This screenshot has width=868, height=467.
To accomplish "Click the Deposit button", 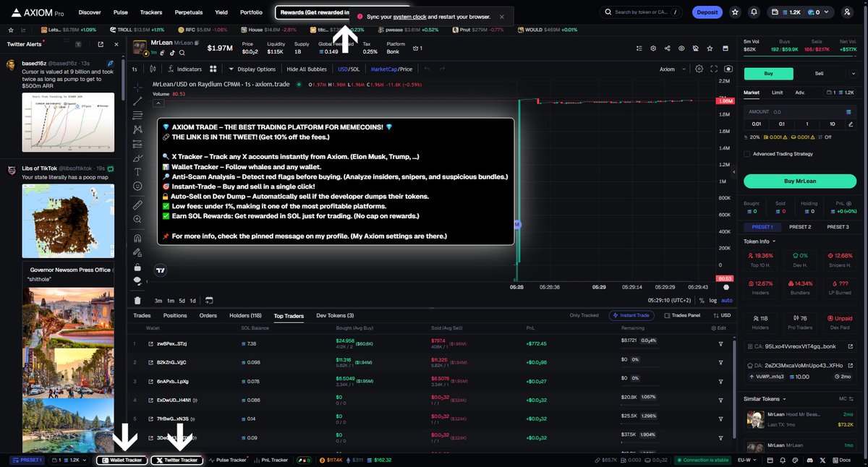I will pyautogui.click(x=707, y=12).
